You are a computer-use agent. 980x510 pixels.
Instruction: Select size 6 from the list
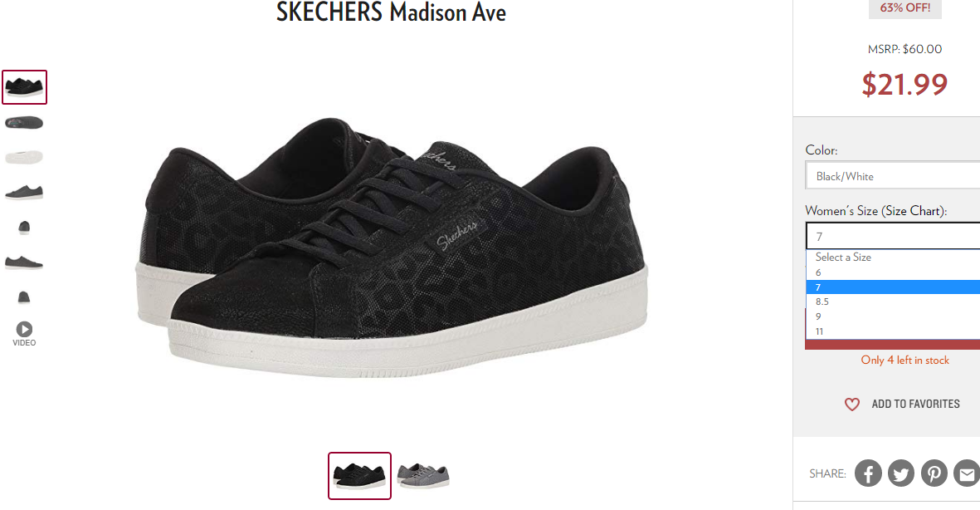(893, 272)
